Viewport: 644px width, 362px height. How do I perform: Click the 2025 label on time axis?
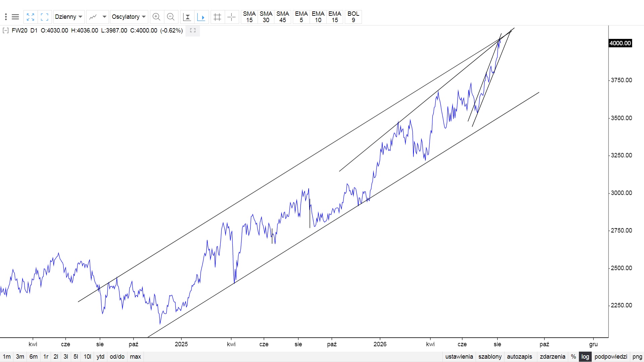(x=181, y=344)
